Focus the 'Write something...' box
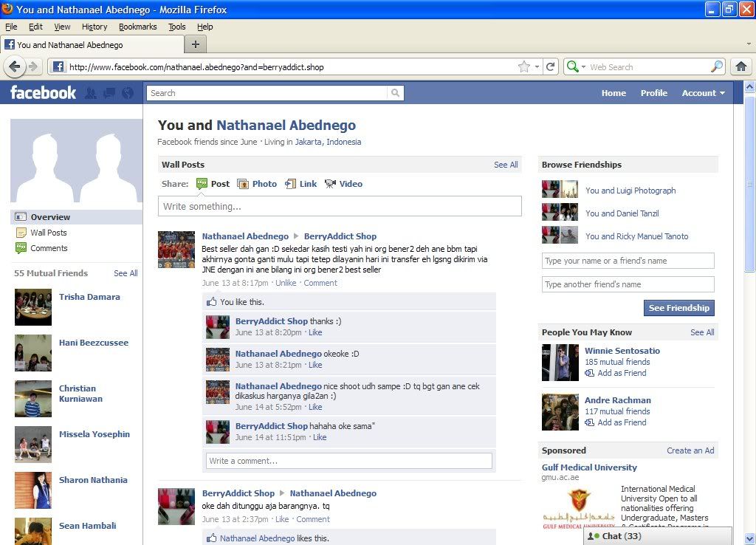756x545 pixels. (340, 207)
